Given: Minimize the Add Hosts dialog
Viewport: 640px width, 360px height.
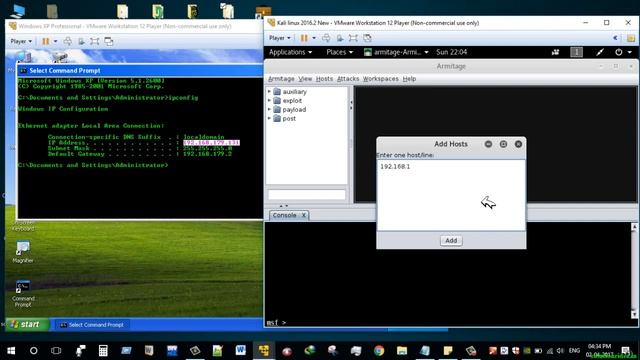Looking at the screenshot, I should pos(488,144).
